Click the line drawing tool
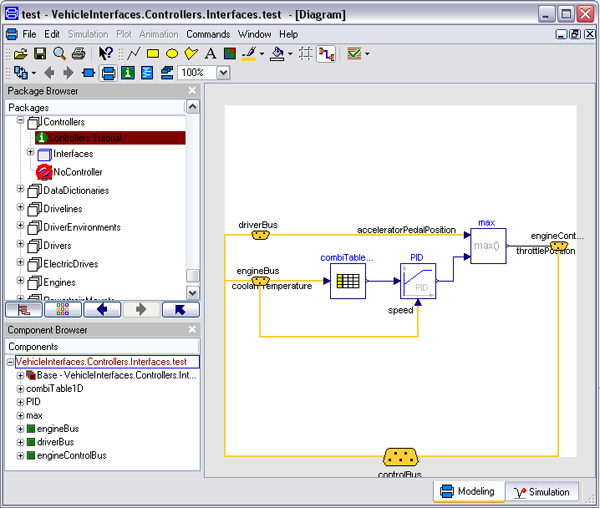 (134, 53)
